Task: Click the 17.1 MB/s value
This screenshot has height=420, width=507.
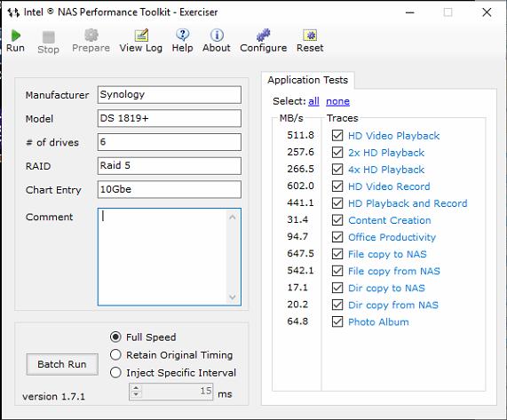Action: coord(297,288)
